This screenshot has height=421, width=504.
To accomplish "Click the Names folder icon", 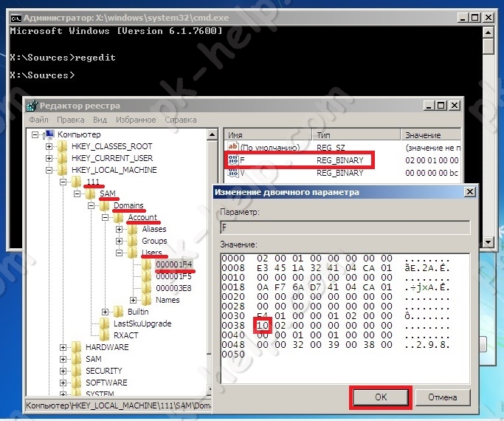I will [x=147, y=300].
